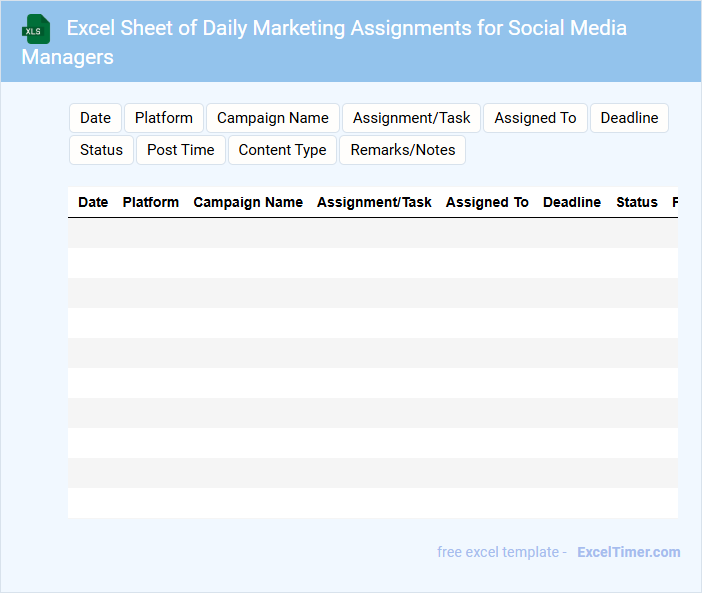Select the Date tag button
Viewport: 702px width, 593px height.
click(95, 118)
